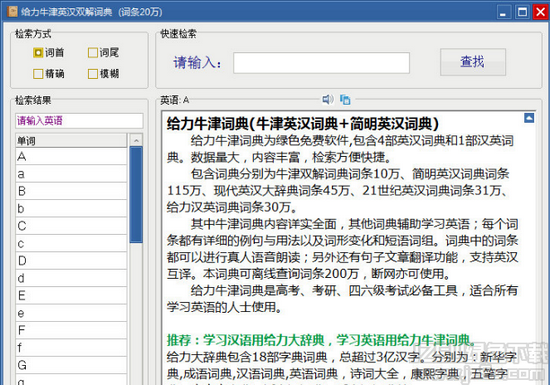This screenshot has width=550, height=385.
Task: Select uppercase 'C' in word list
Action: click(x=71, y=226)
